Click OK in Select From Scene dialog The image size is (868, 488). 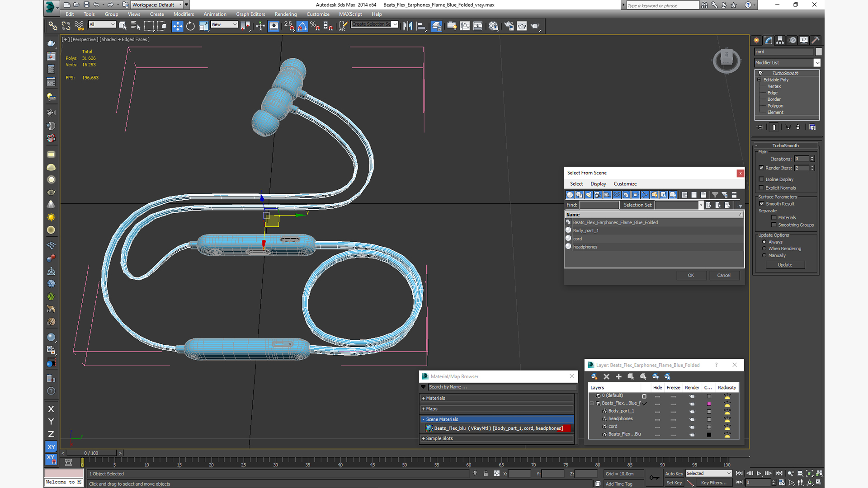(691, 275)
